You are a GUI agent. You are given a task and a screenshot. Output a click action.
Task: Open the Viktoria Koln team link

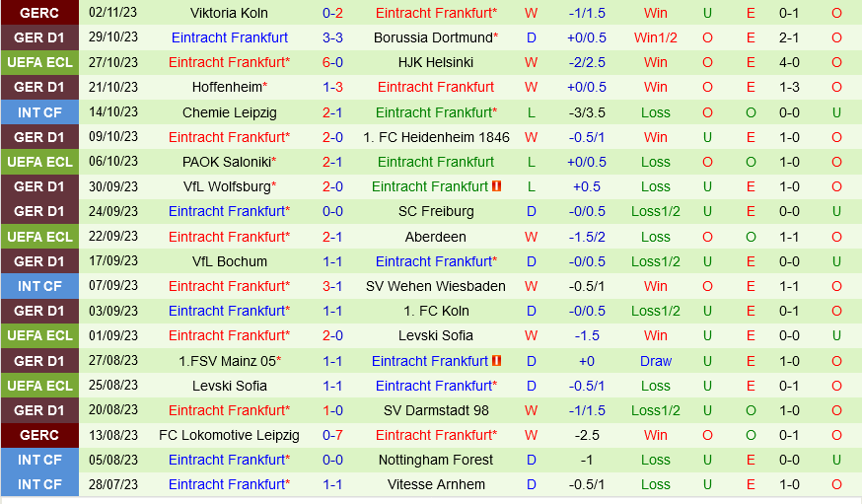(x=229, y=13)
